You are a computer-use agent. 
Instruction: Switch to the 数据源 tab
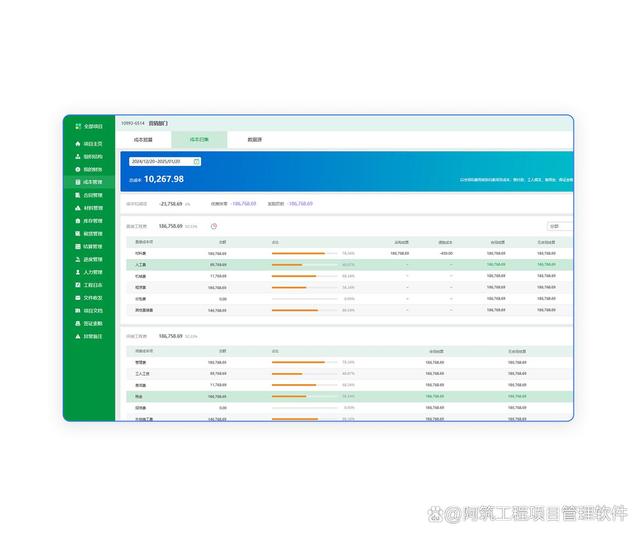click(255, 140)
